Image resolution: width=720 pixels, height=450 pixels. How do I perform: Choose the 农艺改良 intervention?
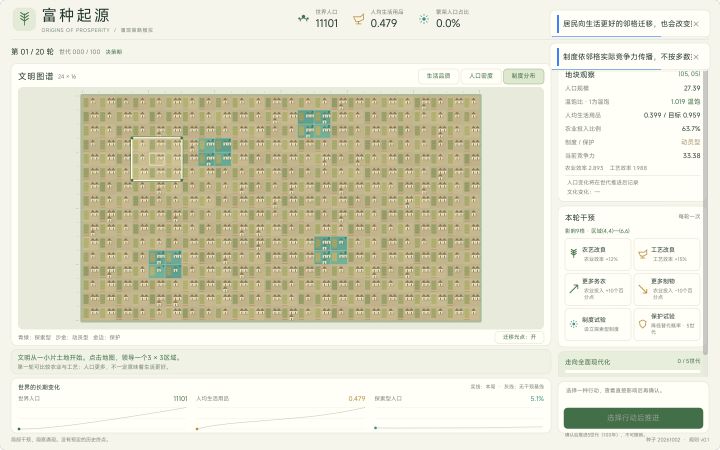(597, 254)
